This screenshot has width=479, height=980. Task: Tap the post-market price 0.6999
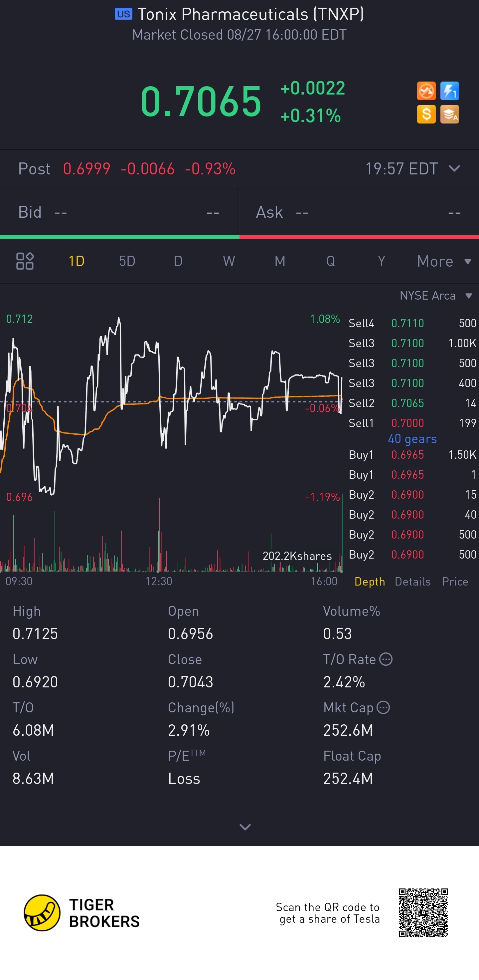click(87, 169)
